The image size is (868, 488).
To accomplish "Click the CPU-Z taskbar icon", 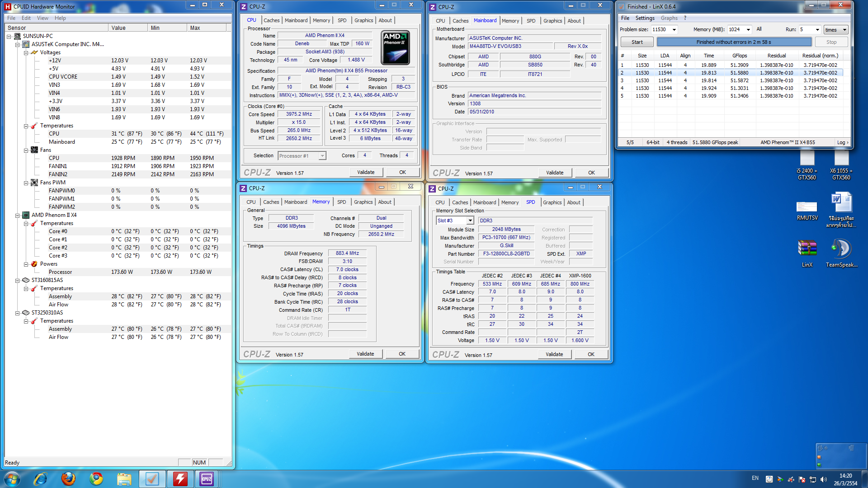I will coord(207,479).
